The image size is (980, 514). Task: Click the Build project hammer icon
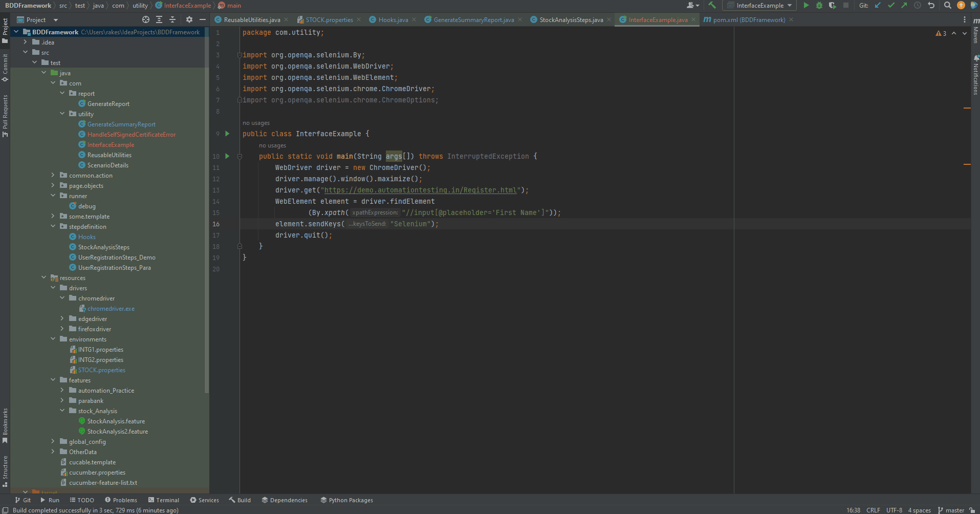tap(712, 6)
